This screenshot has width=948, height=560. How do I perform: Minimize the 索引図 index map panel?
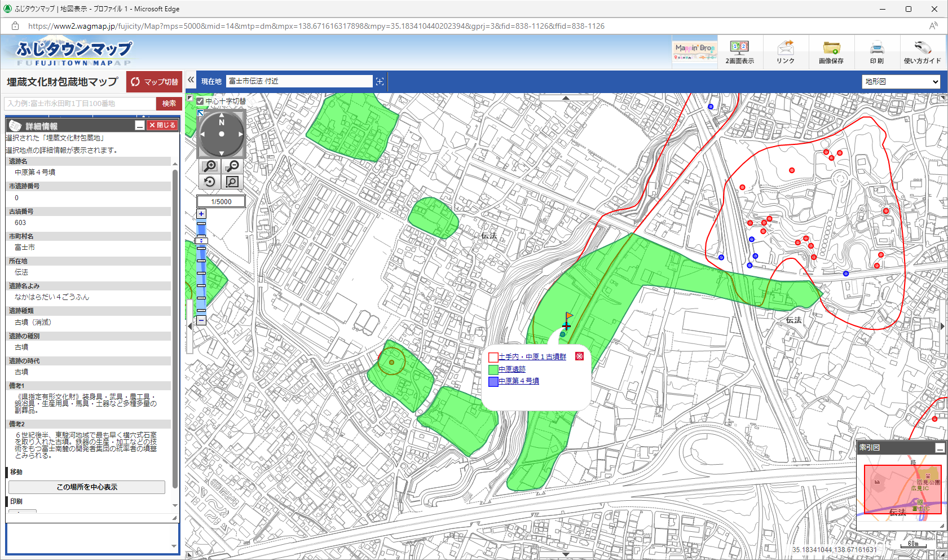(x=940, y=448)
